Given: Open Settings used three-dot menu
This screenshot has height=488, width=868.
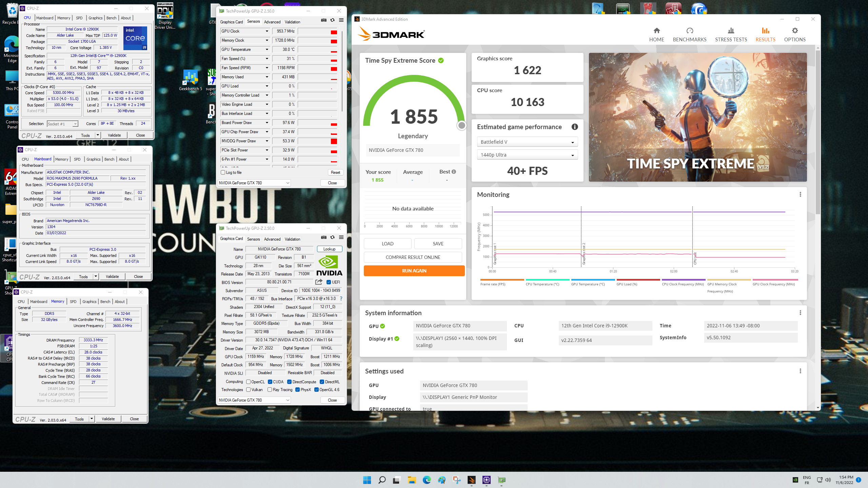Looking at the screenshot, I should 800,371.
